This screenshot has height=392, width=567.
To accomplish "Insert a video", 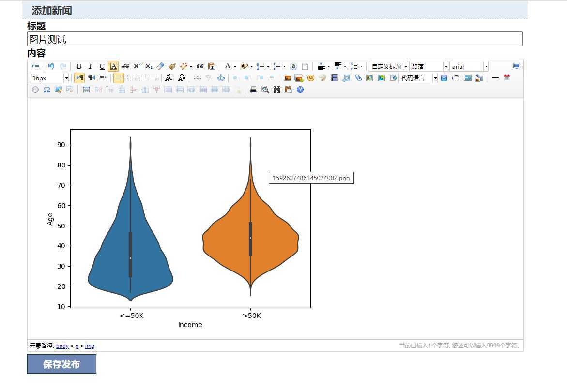I will (x=335, y=78).
